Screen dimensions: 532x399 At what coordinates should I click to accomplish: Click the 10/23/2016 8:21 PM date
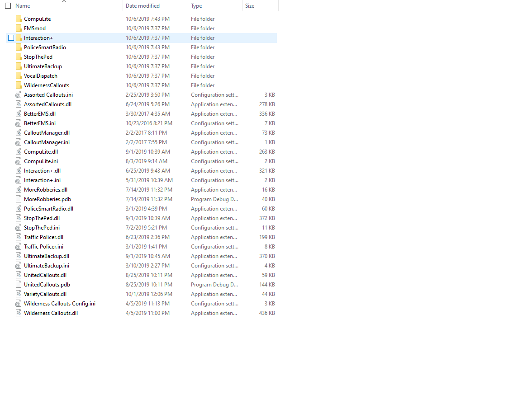click(x=149, y=123)
